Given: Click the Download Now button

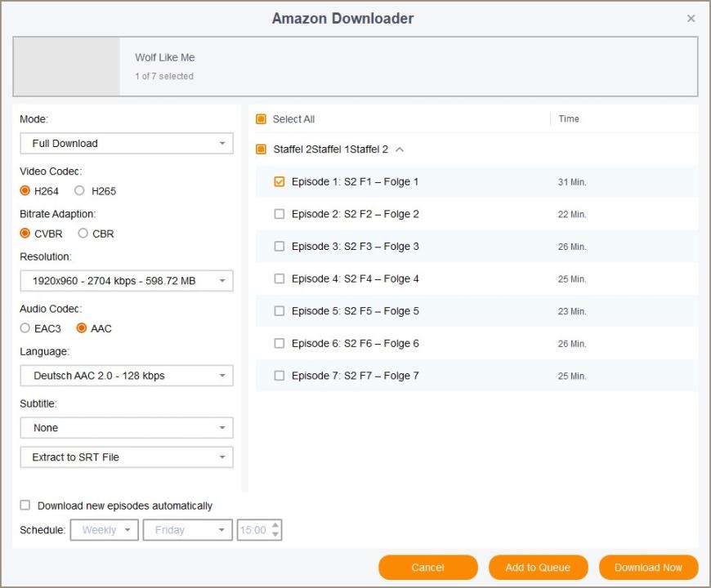Looking at the screenshot, I should [x=648, y=567].
